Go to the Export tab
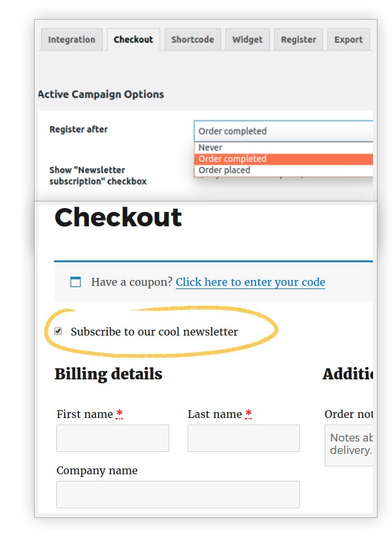392x539 pixels. pyautogui.click(x=348, y=39)
